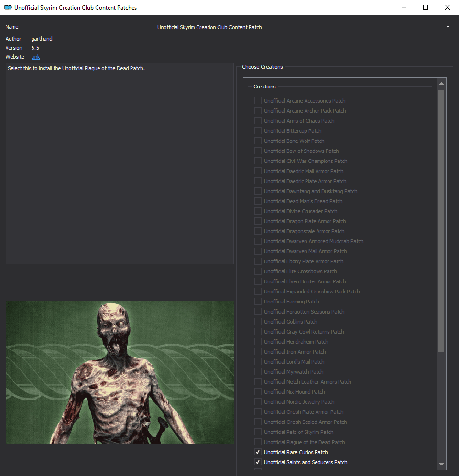Check Unofficial Orcish Plate Armor Patch
Viewport: 459px width, 476px height.
coord(258,411)
